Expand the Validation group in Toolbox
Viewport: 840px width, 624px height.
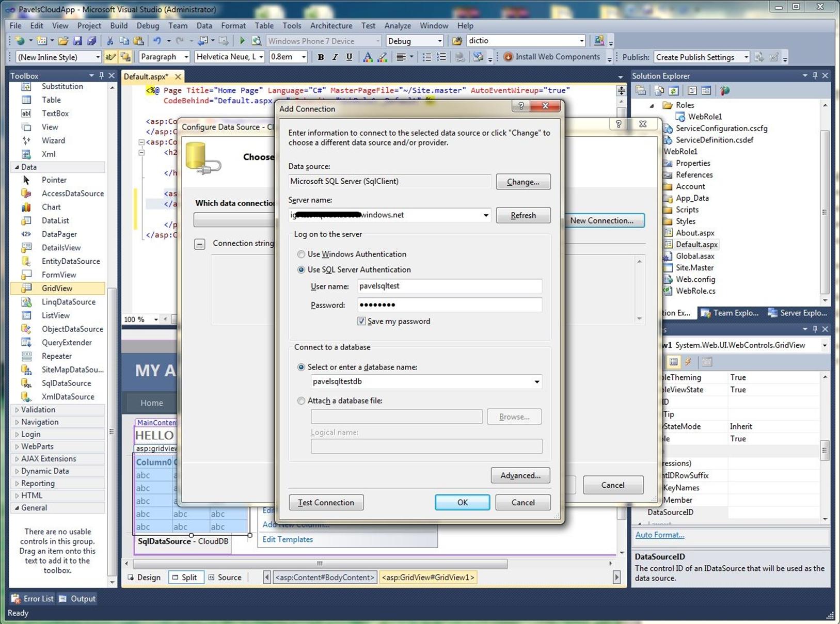17,410
